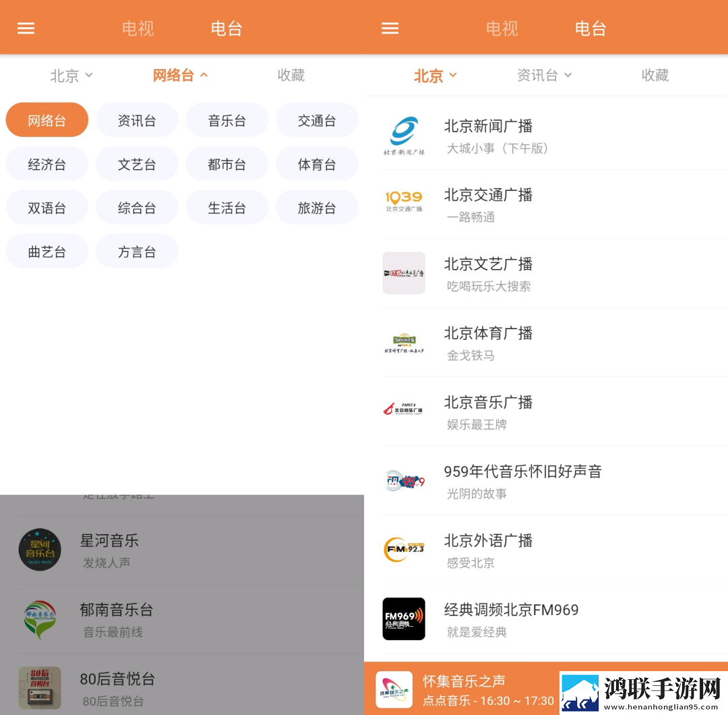Image resolution: width=728 pixels, height=715 pixels.
Task: Choose the 方言台 category chip
Action: point(137,252)
